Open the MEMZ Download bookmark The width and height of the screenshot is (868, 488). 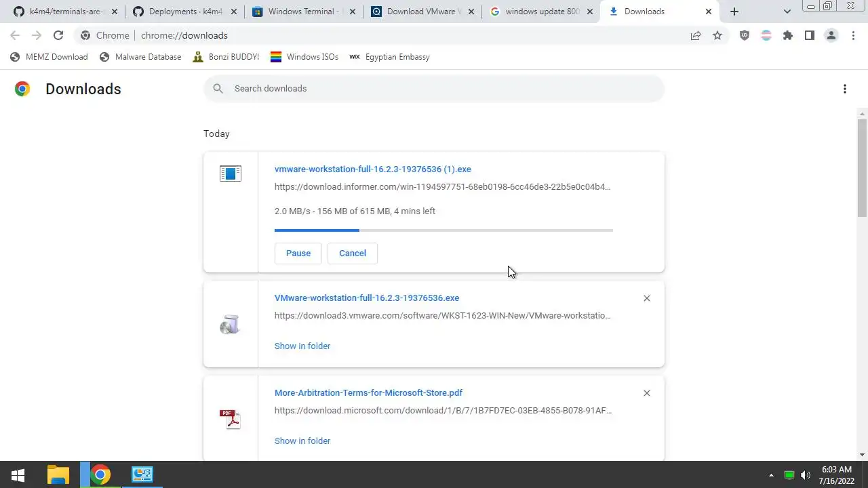(x=50, y=57)
